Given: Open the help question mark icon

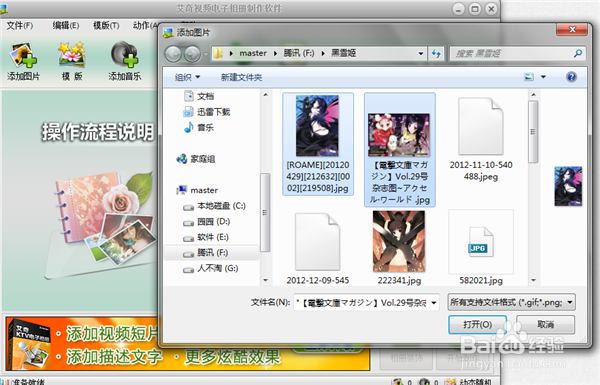Looking at the screenshot, I should tap(571, 77).
